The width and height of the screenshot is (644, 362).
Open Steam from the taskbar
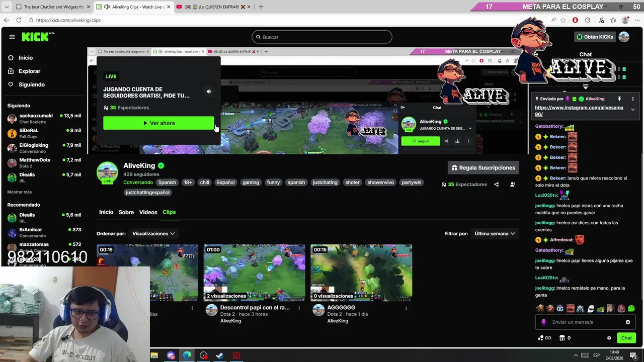220,355
